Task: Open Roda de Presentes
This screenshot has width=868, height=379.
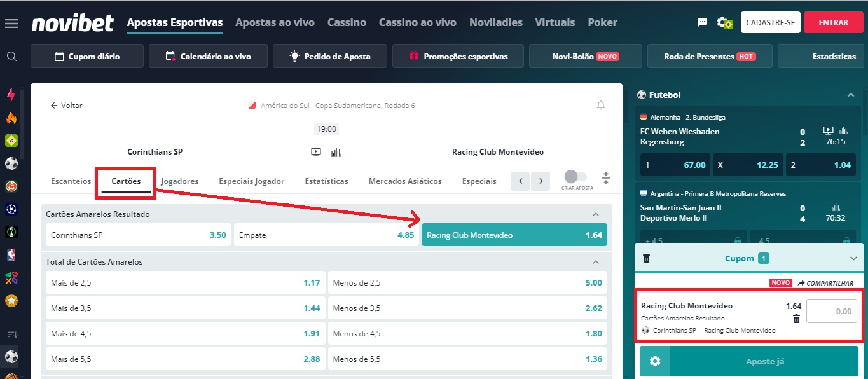Action: click(710, 56)
